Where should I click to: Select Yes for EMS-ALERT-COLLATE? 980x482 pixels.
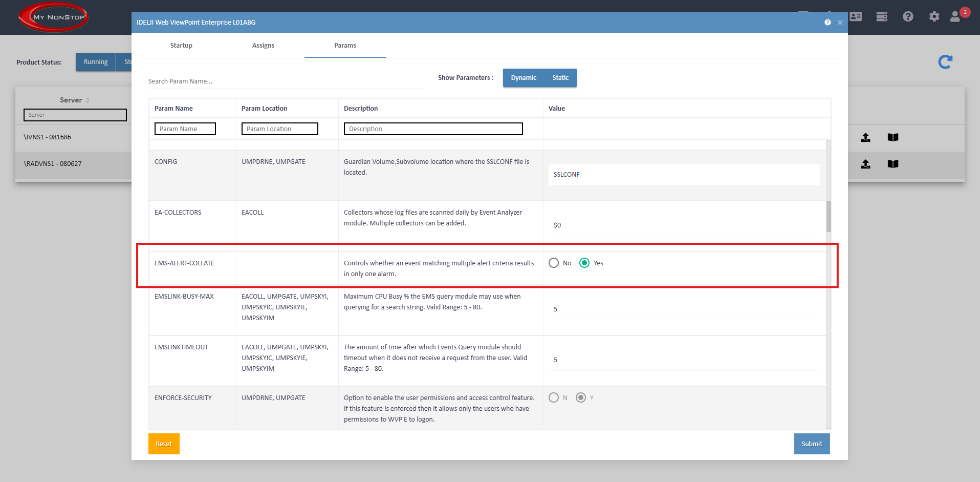(x=584, y=263)
